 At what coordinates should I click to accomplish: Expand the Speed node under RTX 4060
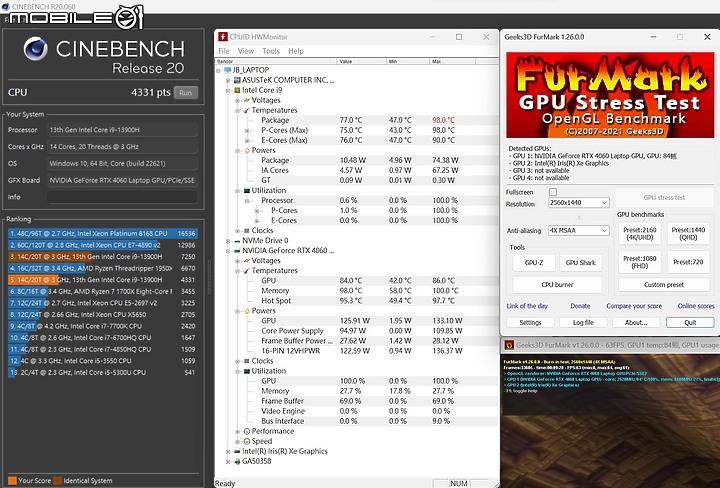pos(238,441)
